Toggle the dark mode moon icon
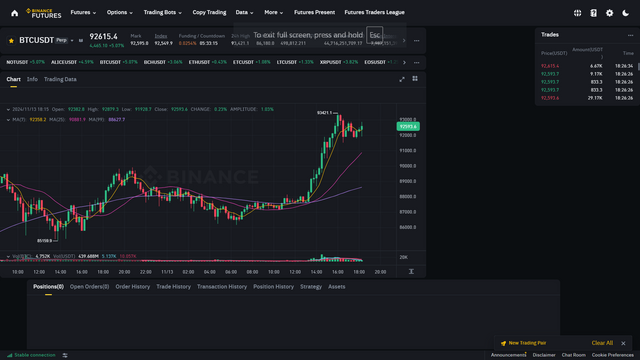 click(625, 13)
